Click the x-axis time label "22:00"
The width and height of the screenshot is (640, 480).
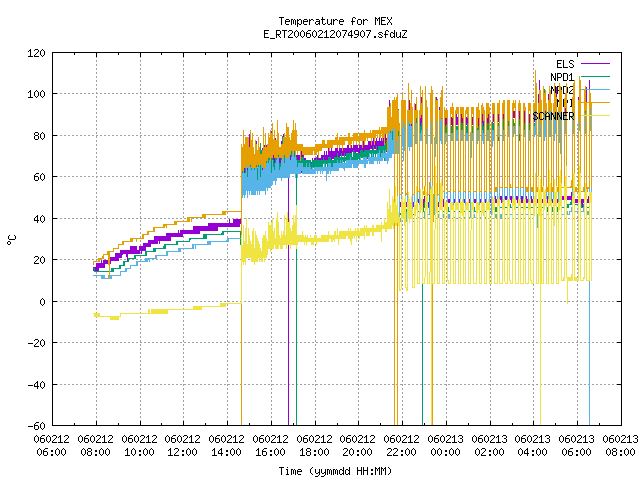[x=402, y=452]
